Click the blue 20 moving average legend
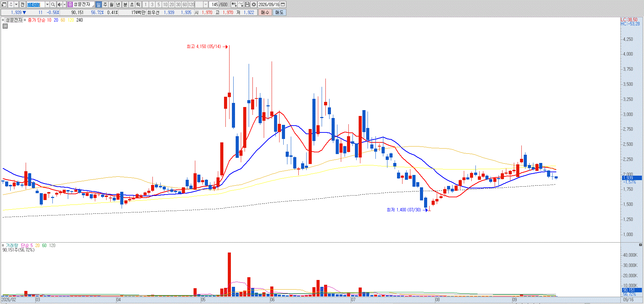The width and height of the screenshot is (644, 304). [56, 20]
